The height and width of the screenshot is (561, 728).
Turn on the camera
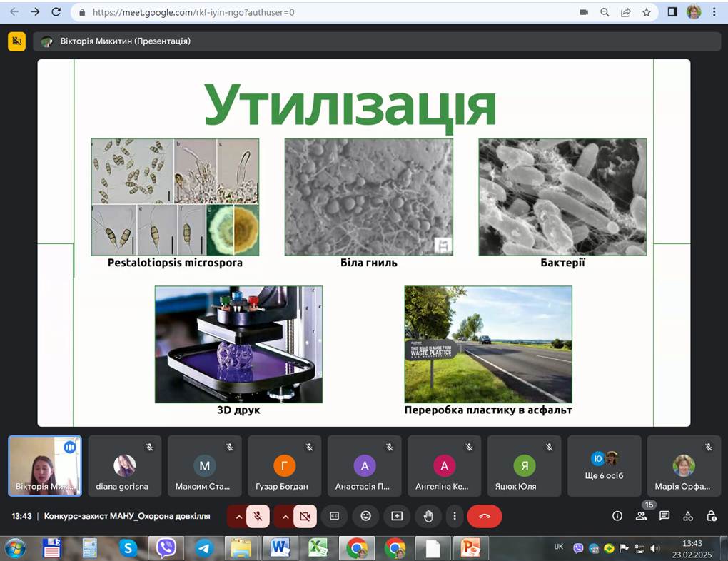pyautogui.click(x=305, y=516)
